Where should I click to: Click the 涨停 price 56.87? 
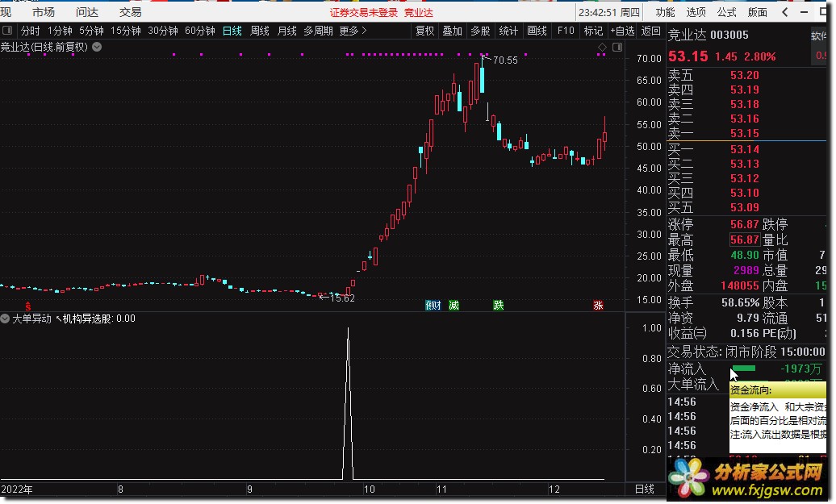744,224
